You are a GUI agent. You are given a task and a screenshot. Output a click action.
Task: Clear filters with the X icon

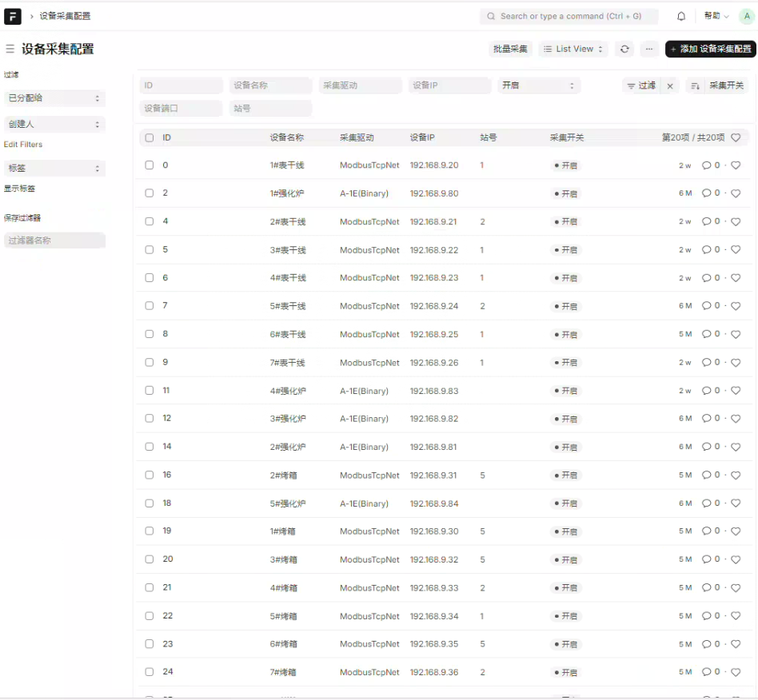[x=670, y=86]
